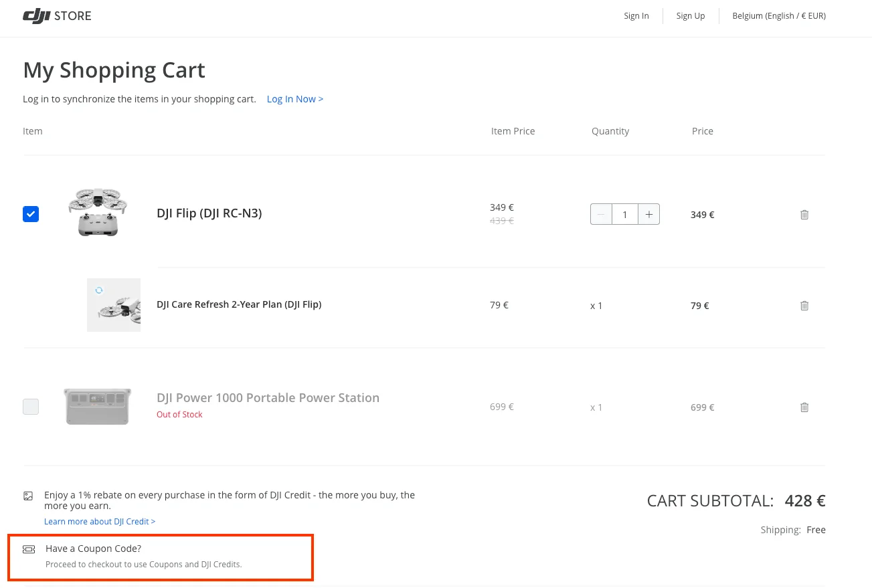872x588 pixels.
Task: Click the DJI Store logo
Action: click(57, 16)
